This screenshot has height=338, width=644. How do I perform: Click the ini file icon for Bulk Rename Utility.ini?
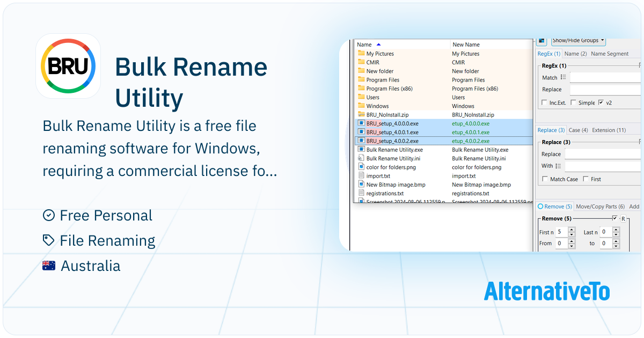pyautogui.click(x=361, y=158)
